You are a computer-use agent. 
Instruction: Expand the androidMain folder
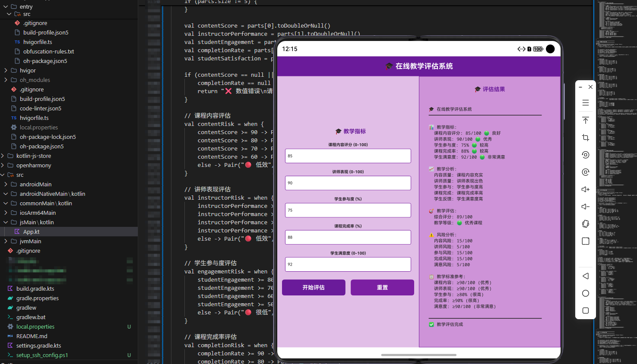pos(6,184)
